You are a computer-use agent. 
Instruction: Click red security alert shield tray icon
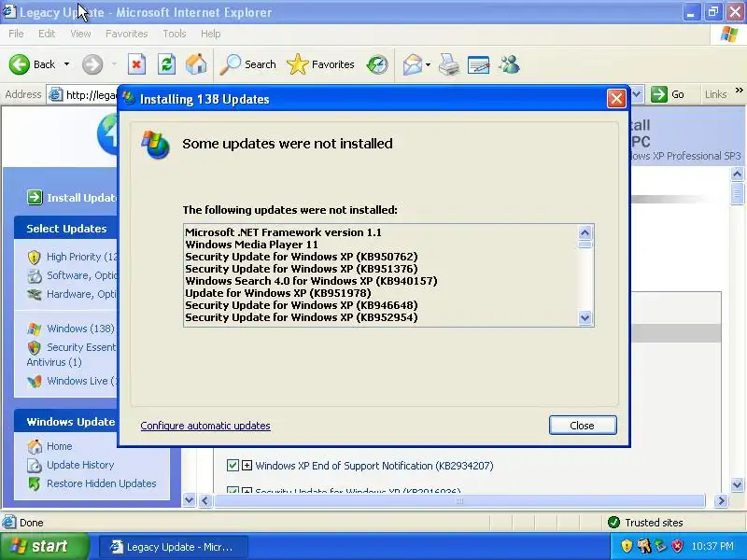click(677, 546)
